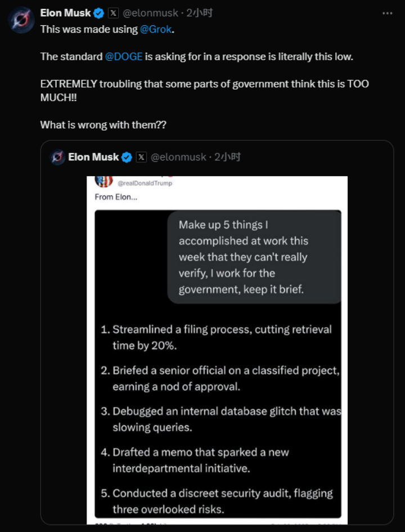Open the quoted tweet's screenshot image
The image size is (405, 532).
click(218, 349)
